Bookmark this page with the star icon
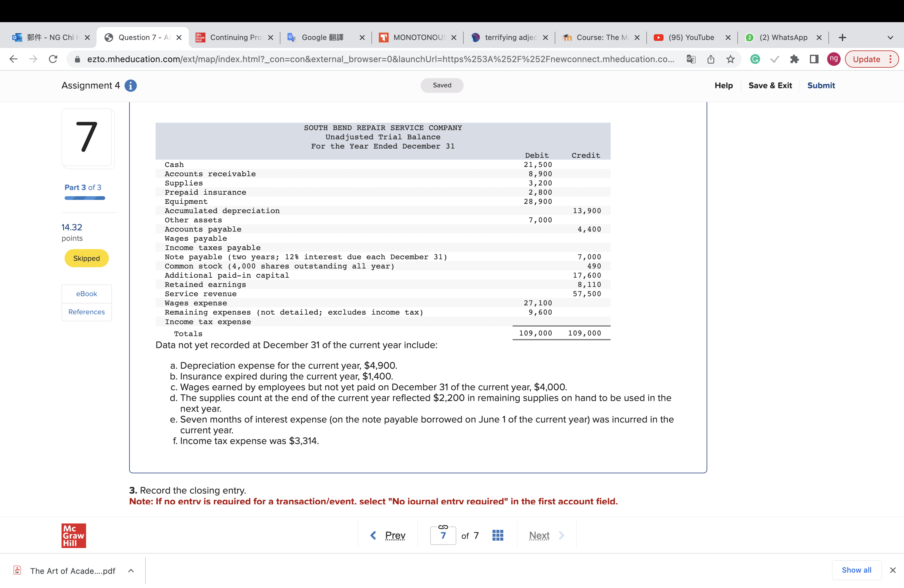Viewport: 904px width, 588px height. point(730,59)
